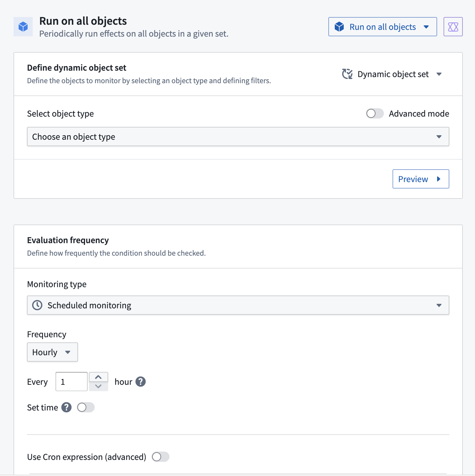
Task: Click the help icon next to hour
Action: (141, 382)
